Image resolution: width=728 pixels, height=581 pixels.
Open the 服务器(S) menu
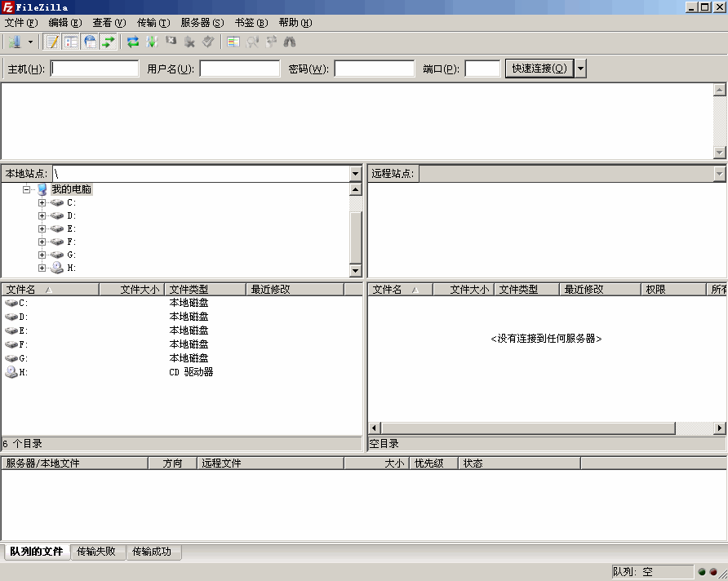click(x=202, y=23)
